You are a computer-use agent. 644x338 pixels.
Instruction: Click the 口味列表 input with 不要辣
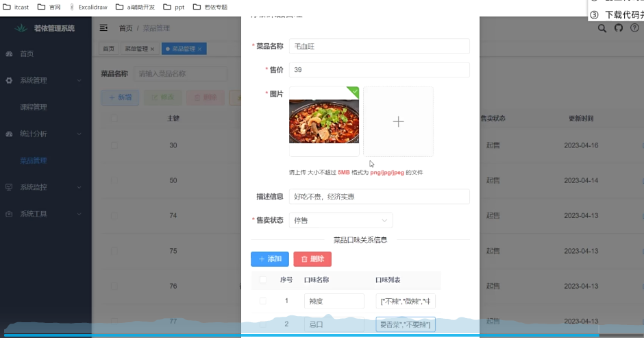[x=406, y=324]
